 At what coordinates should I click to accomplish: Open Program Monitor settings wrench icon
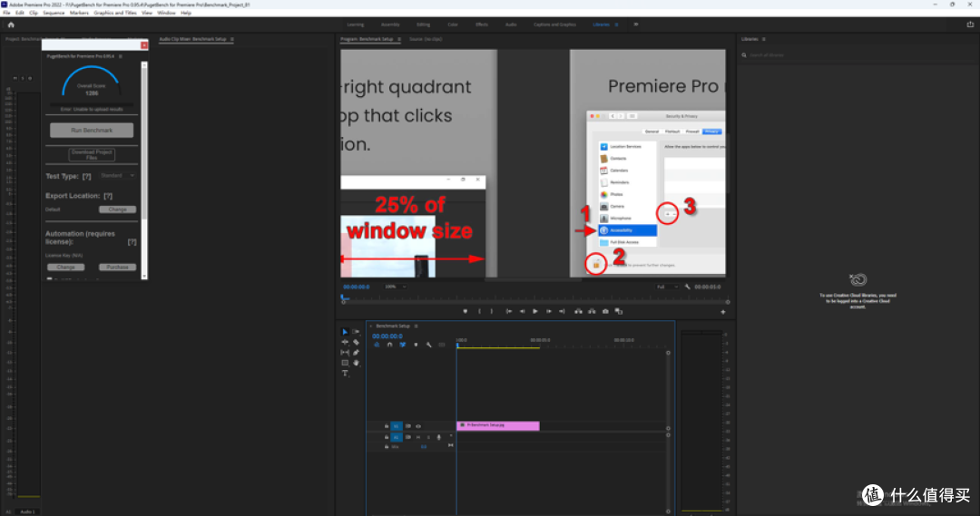pyautogui.click(x=688, y=287)
